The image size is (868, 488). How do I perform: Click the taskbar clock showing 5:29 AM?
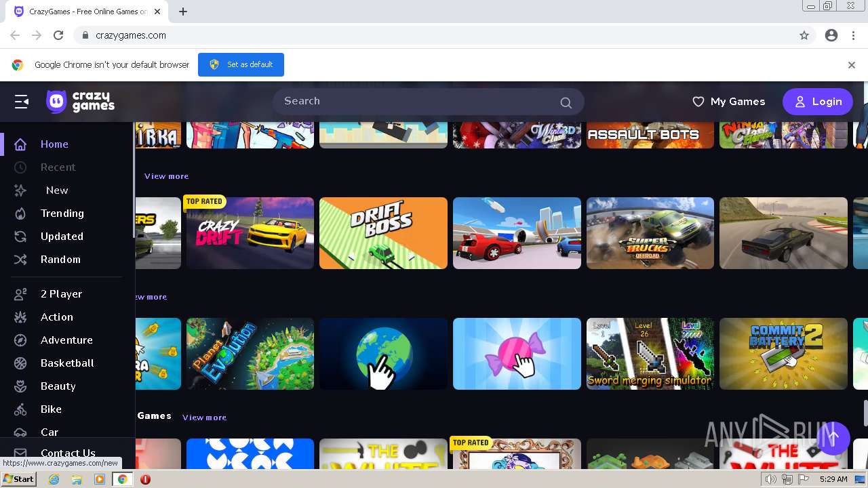pyautogui.click(x=833, y=479)
